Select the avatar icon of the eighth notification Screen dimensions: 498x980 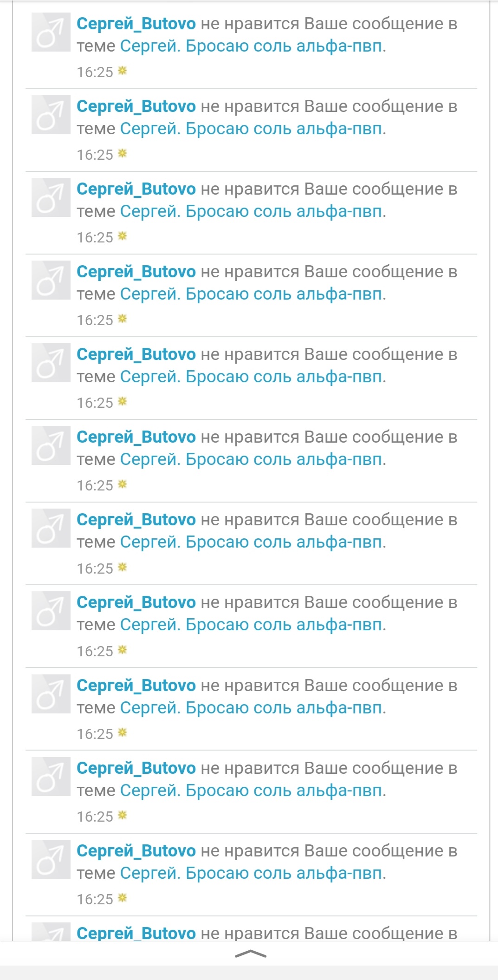pyautogui.click(x=51, y=611)
